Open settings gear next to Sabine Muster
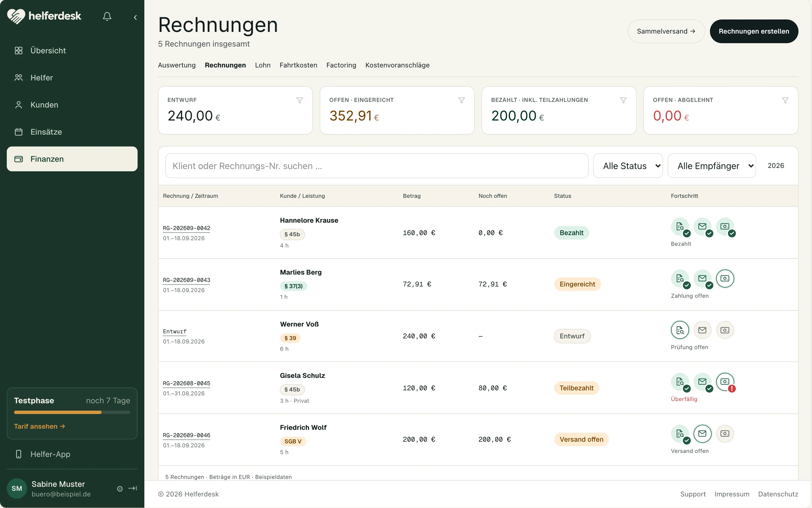The image size is (812, 508). 120,489
